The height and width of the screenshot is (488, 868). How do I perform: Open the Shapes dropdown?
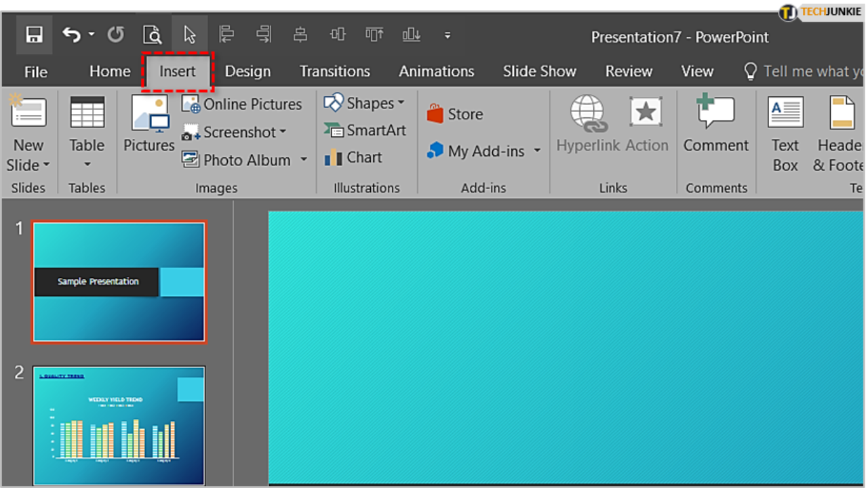tap(365, 103)
